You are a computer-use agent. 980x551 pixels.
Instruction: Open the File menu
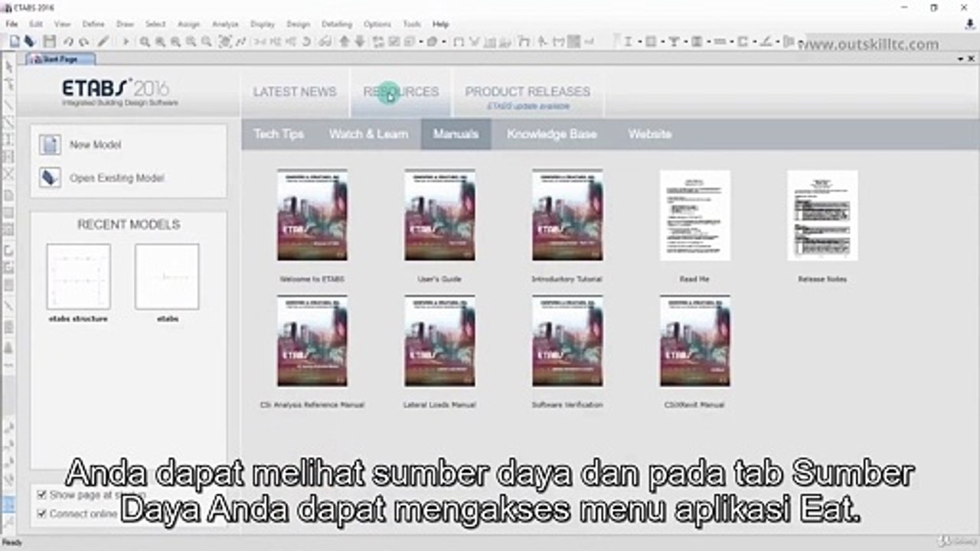tap(11, 24)
